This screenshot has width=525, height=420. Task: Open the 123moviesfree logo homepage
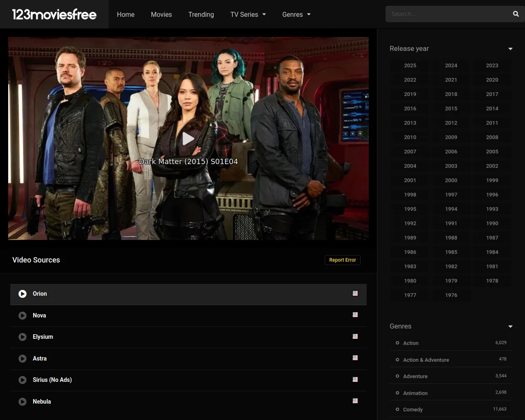click(x=54, y=14)
